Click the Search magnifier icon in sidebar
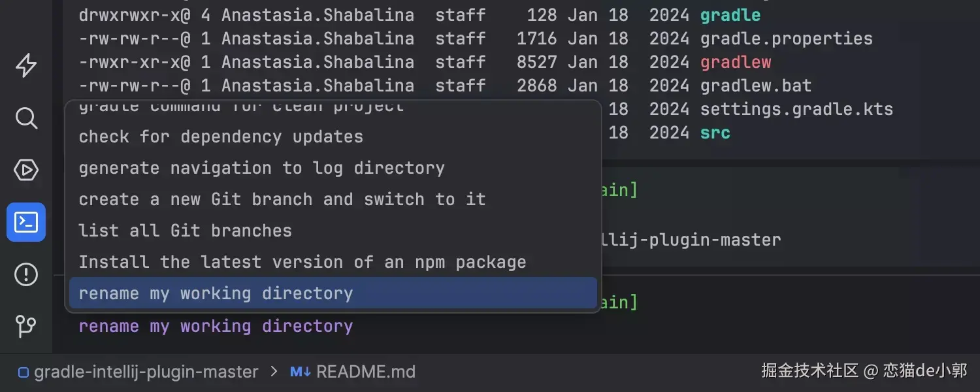Screen dimensions: 980x392 26,118
